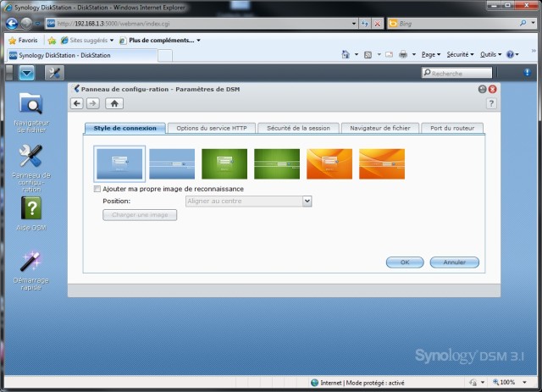Switch to Navigateur de fichier tab
This screenshot has height=392, width=542.
tap(380, 128)
